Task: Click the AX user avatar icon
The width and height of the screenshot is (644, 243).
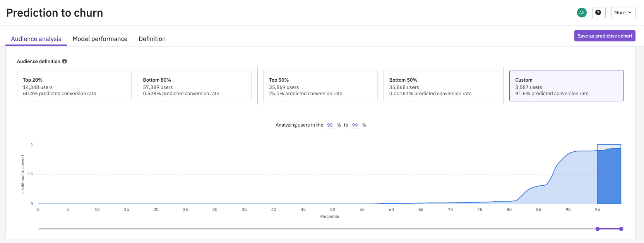Action: coord(582,13)
